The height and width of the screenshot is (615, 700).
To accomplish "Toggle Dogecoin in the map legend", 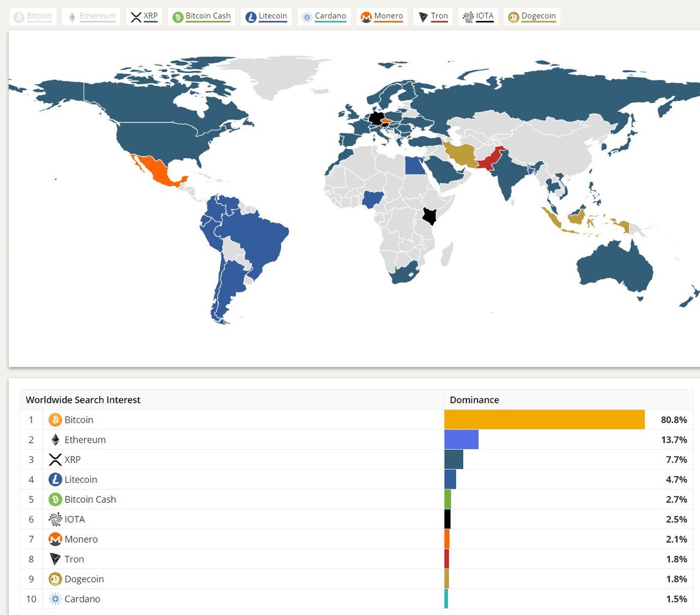I will point(532,17).
